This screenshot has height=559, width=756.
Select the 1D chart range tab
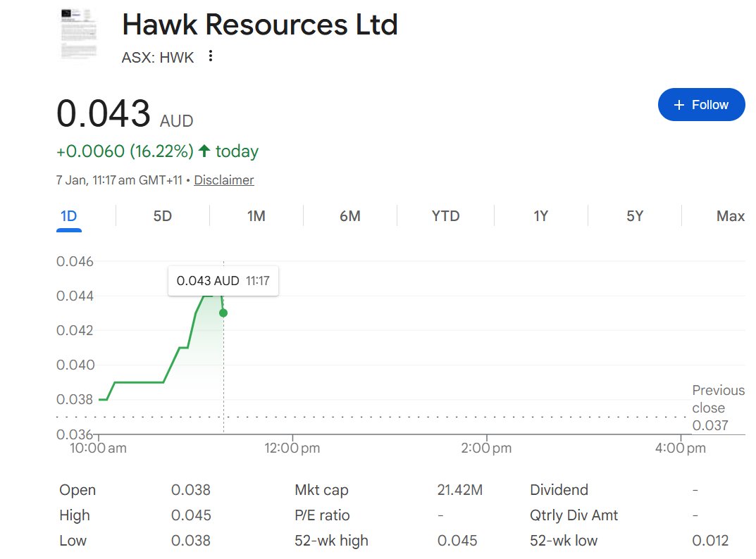tap(69, 216)
